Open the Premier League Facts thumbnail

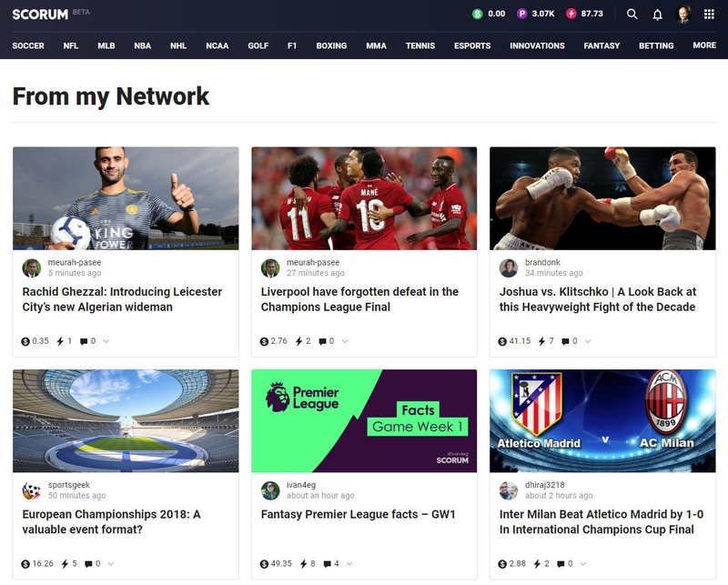[x=364, y=420]
